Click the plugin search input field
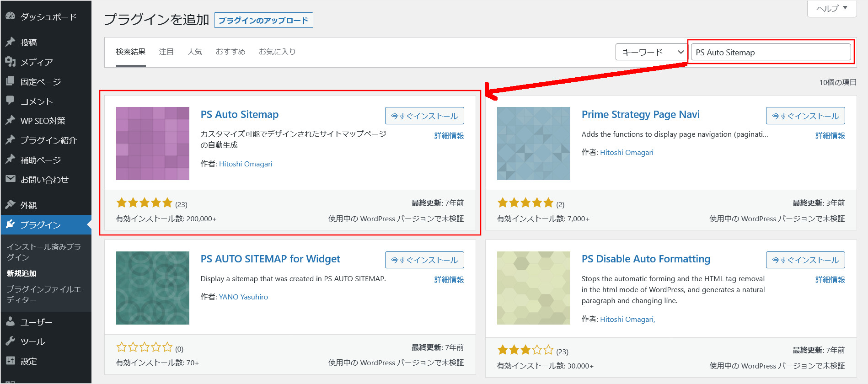The height and width of the screenshot is (384, 868). (771, 52)
